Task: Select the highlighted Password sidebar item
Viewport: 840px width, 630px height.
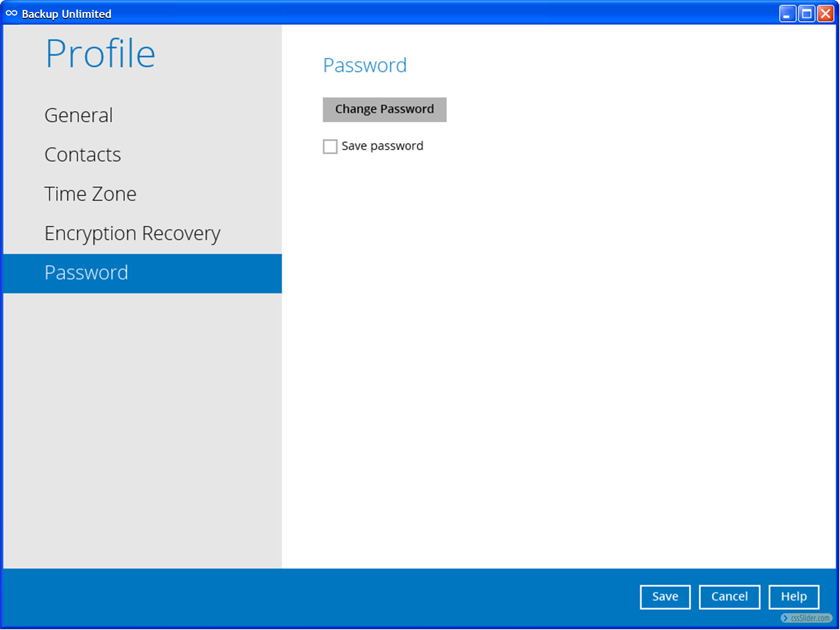Action: tap(87, 273)
